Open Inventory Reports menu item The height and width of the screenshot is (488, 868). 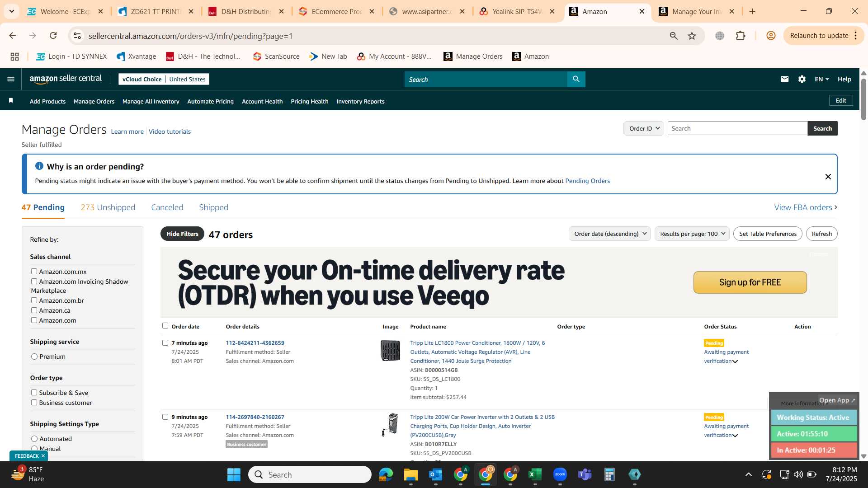(x=360, y=102)
